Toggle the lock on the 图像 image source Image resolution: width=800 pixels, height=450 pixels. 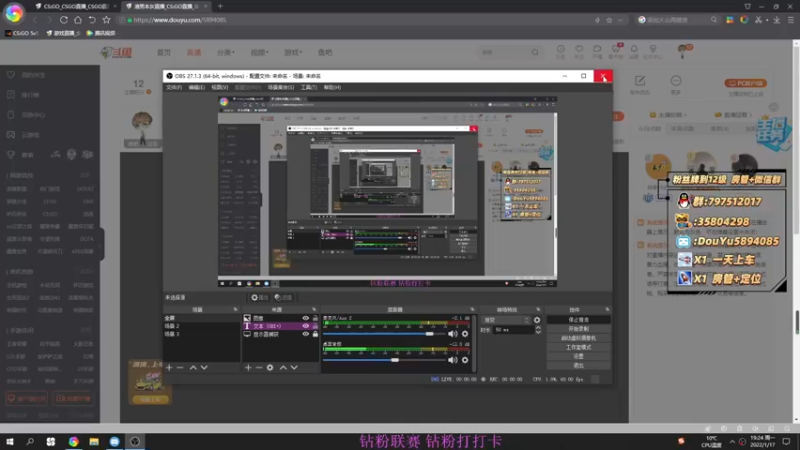[315, 318]
